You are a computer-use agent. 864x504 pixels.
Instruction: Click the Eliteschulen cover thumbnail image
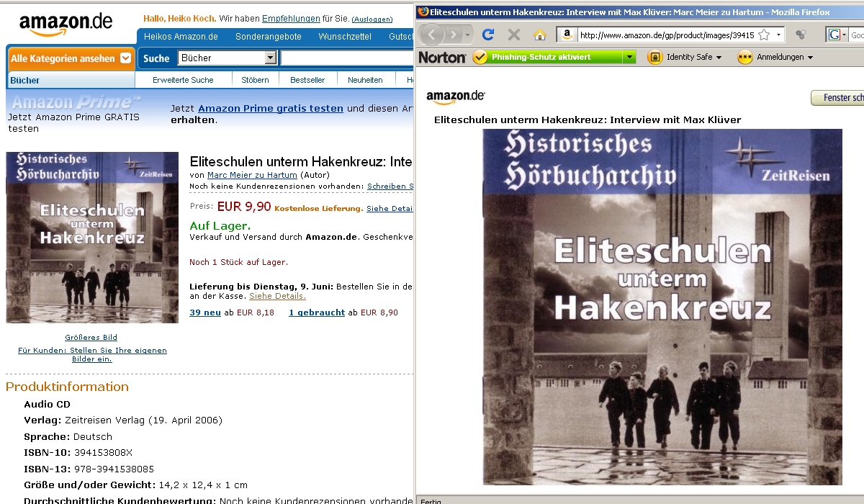coord(92,238)
